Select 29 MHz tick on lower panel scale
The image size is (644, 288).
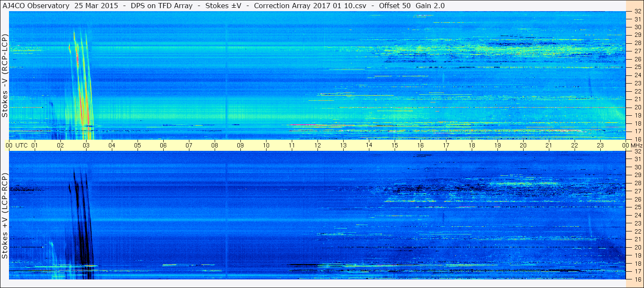click(638, 175)
